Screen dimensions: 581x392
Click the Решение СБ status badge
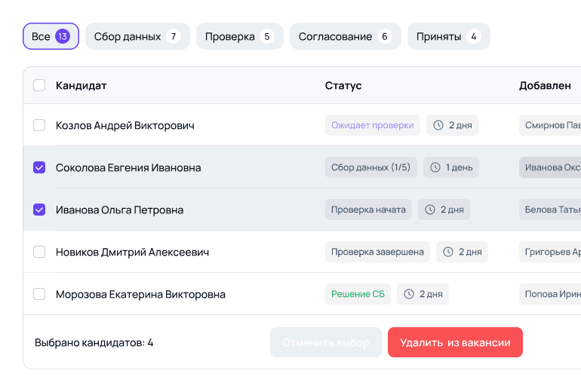pyautogui.click(x=358, y=294)
